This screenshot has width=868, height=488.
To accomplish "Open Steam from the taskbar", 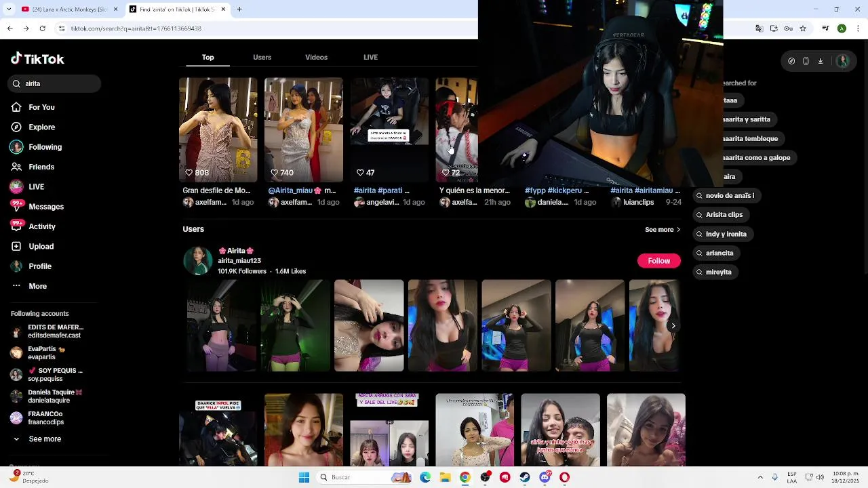I will 525,477.
